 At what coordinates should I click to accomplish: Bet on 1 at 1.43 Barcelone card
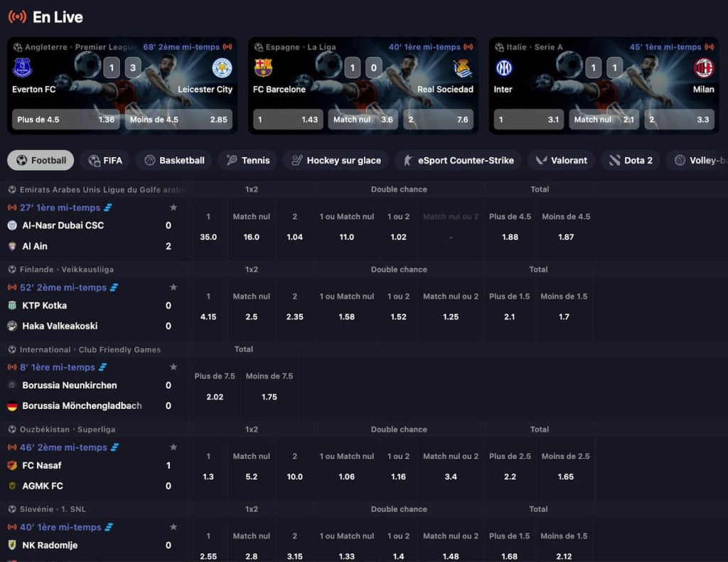click(288, 120)
